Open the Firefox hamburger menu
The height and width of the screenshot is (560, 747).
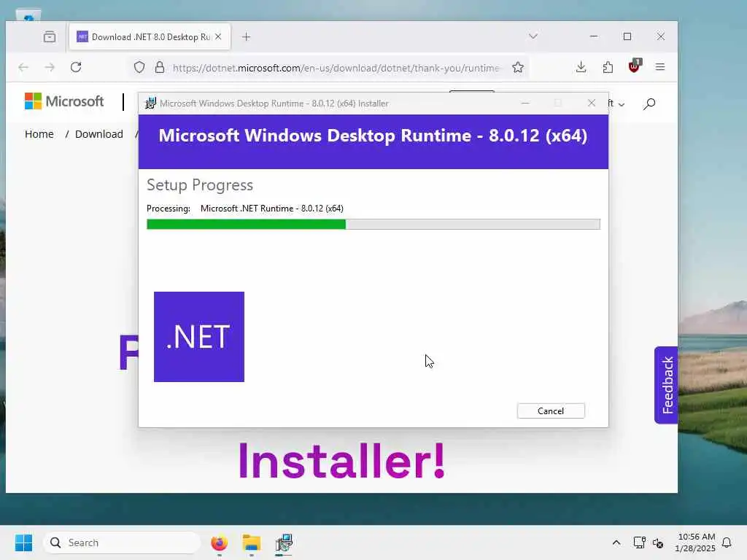coord(659,67)
